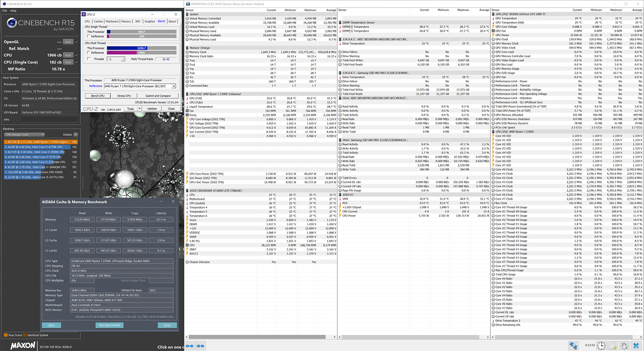Image resolution: width=644 pixels, height=351 pixels.
Task: Switch to the CPU-Z Graphics tab
Action: click(x=150, y=21)
